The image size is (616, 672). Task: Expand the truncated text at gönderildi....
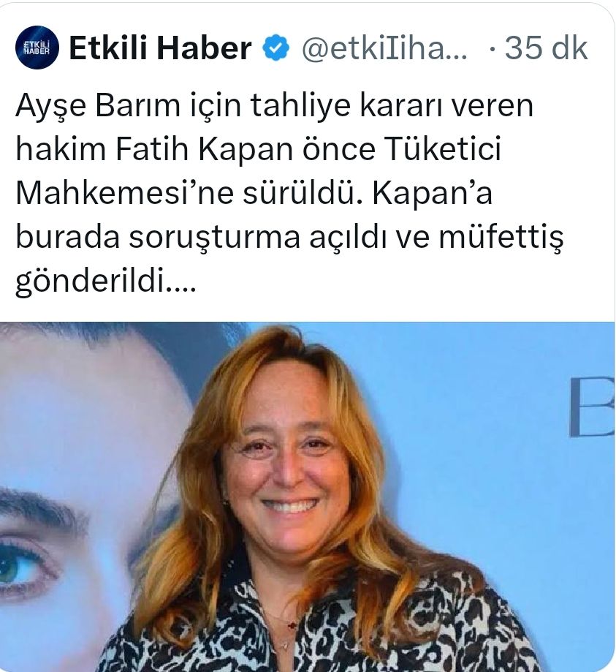(x=106, y=282)
